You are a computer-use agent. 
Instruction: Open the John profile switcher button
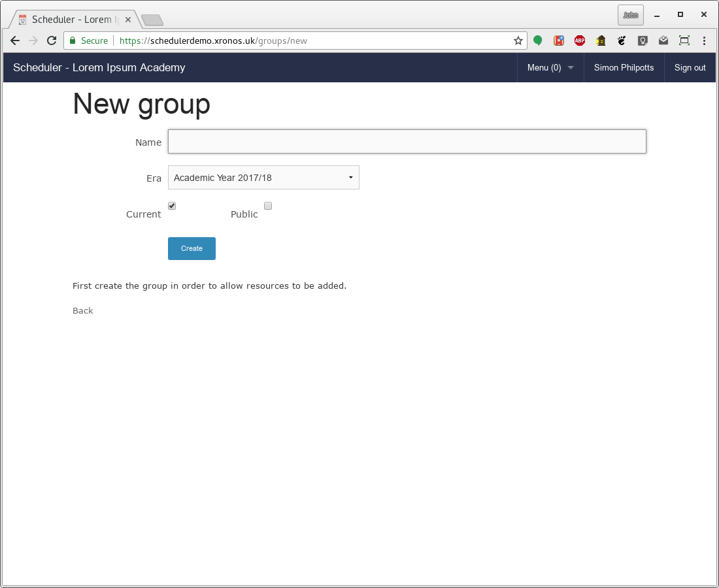[631, 15]
